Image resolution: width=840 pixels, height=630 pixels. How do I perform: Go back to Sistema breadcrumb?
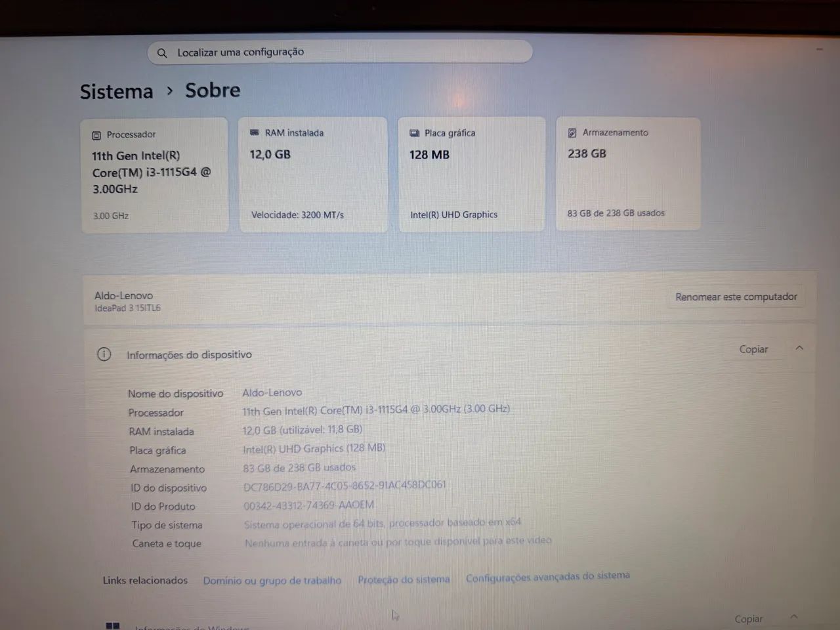(x=116, y=91)
